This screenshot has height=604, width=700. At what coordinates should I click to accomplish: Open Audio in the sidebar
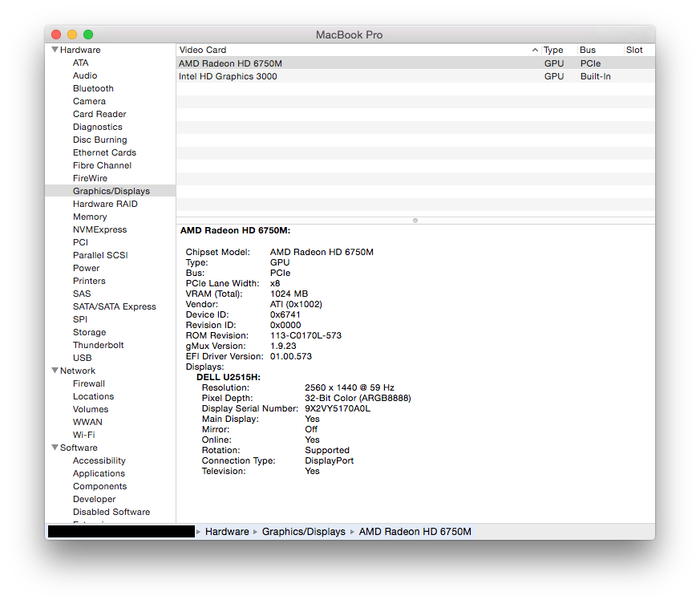(85, 75)
